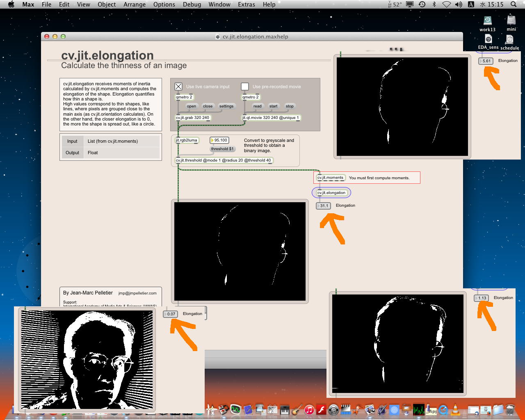Open the Bluetooth status menu
Image resolution: width=525 pixels, height=420 pixels.
[x=434, y=5]
